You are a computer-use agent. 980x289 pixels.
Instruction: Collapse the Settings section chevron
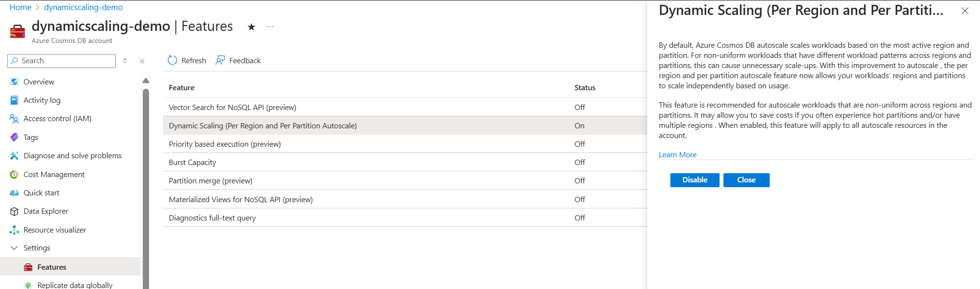tap(14, 248)
